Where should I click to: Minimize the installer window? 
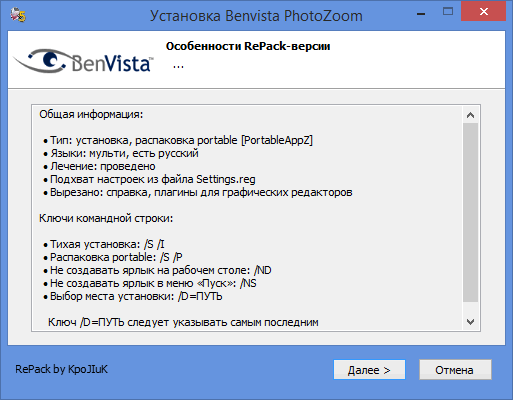coord(421,13)
